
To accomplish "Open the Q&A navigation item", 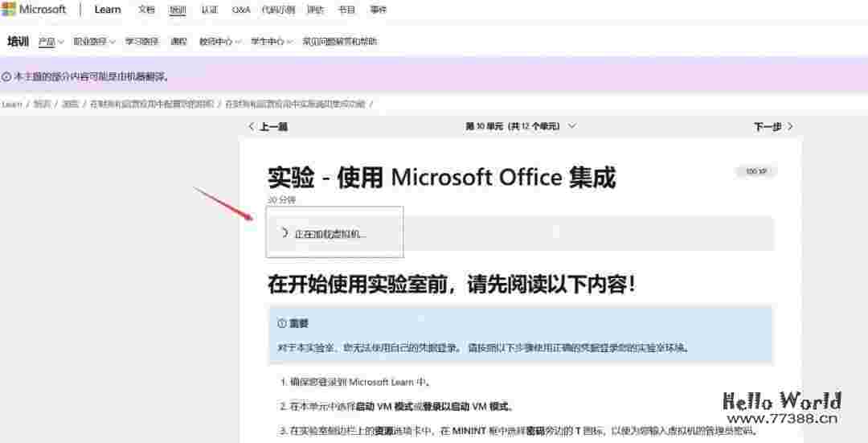I will [241, 10].
